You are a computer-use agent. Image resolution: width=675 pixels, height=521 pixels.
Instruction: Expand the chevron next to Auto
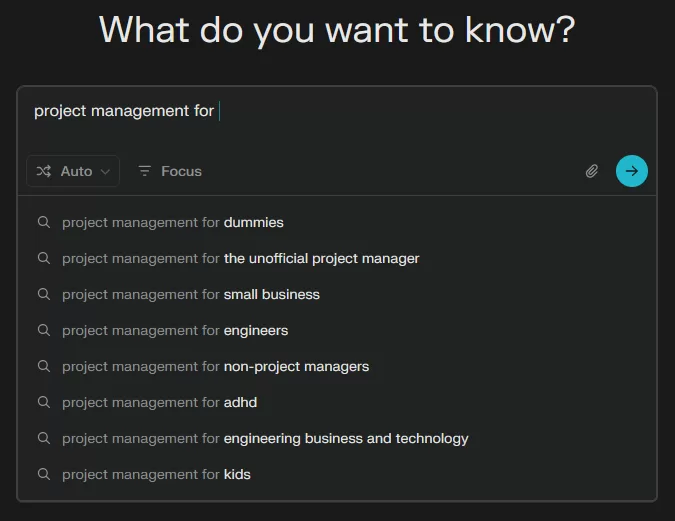click(105, 172)
